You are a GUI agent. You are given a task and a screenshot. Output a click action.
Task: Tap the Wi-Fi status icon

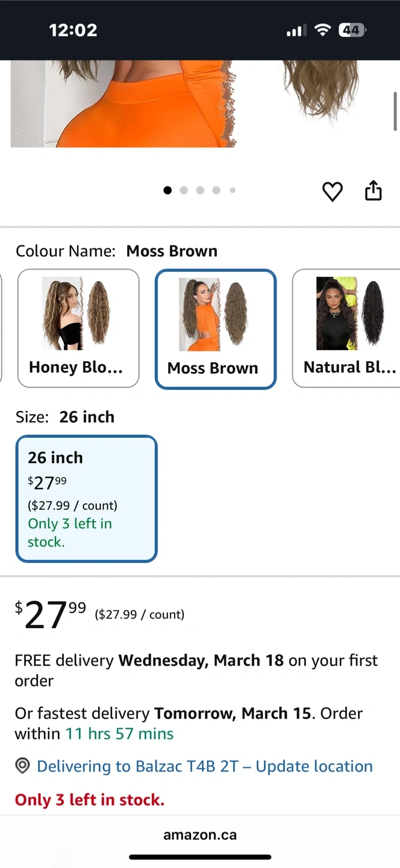coord(323,30)
